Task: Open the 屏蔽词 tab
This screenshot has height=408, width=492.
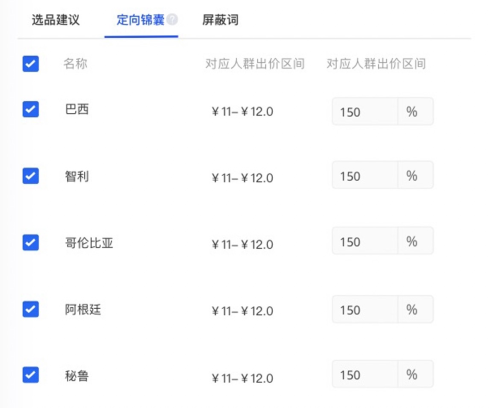Action: click(x=220, y=20)
